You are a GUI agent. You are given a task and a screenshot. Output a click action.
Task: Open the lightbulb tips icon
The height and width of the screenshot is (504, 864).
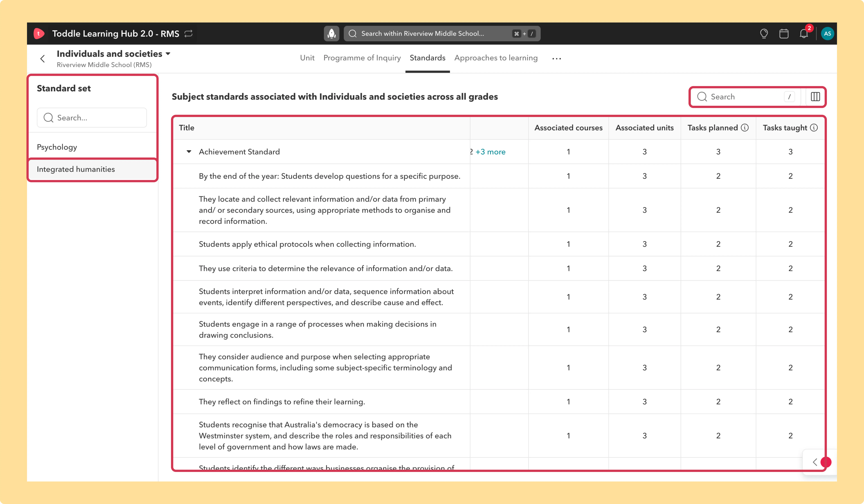(764, 34)
